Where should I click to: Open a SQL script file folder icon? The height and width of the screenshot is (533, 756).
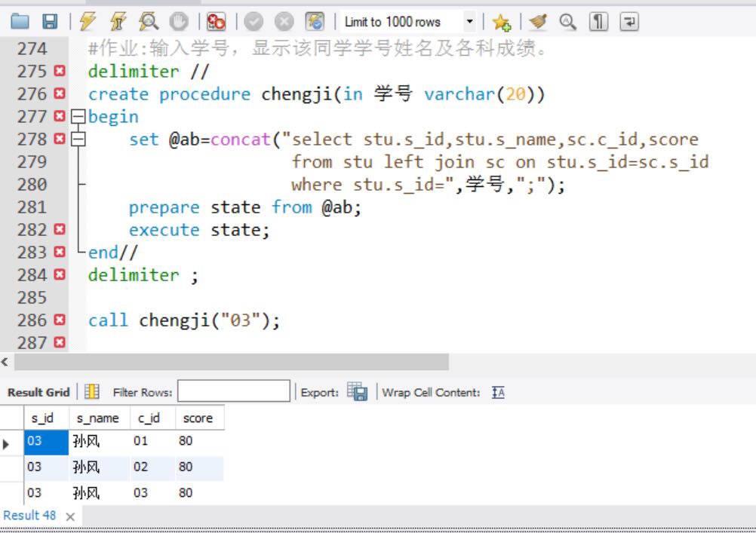20,22
